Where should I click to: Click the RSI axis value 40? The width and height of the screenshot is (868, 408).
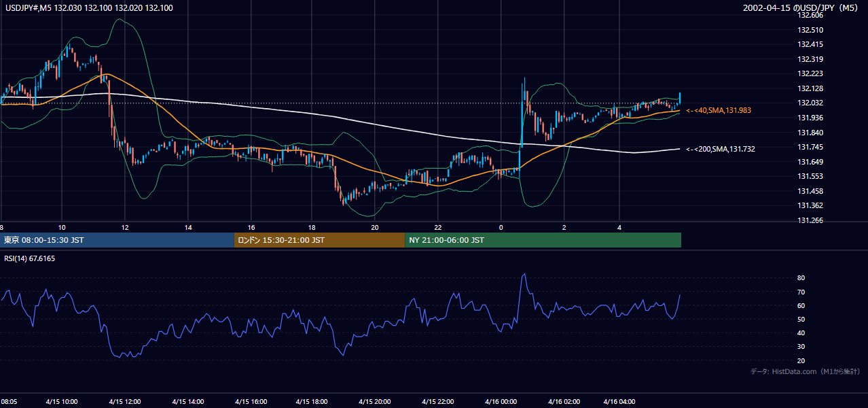801,333
